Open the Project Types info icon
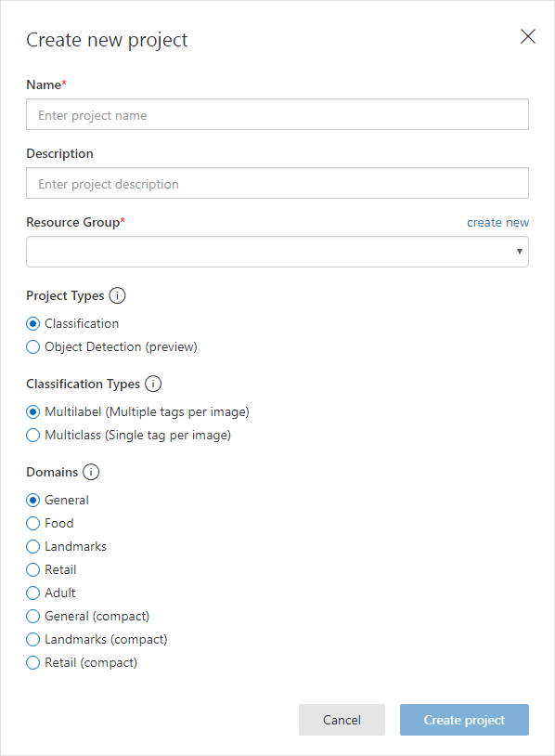Viewport: 555px width, 756px height. (x=117, y=295)
